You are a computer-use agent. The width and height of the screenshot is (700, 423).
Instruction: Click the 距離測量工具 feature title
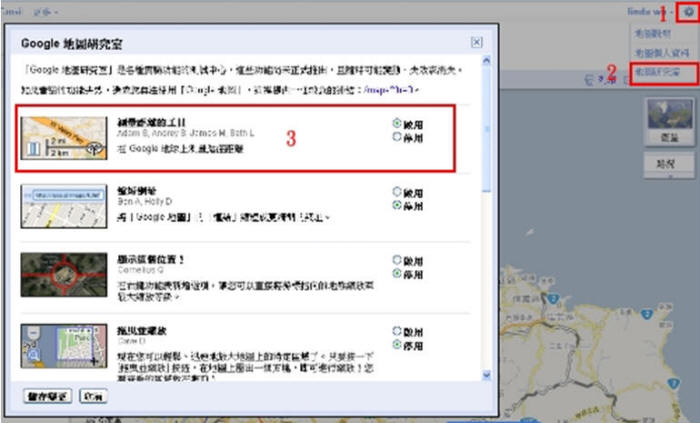151,122
